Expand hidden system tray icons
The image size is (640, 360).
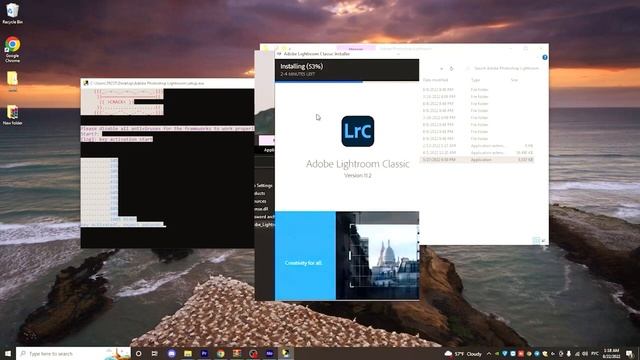tap(489, 354)
